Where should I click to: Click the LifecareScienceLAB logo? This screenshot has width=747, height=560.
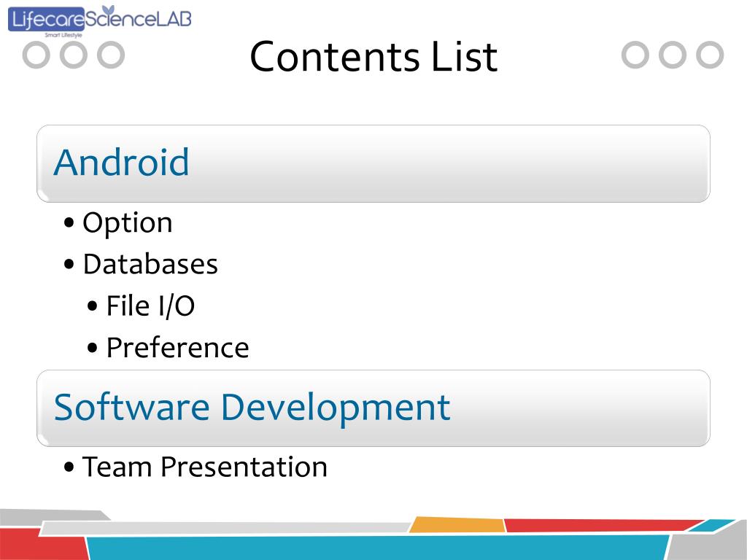(x=99, y=20)
